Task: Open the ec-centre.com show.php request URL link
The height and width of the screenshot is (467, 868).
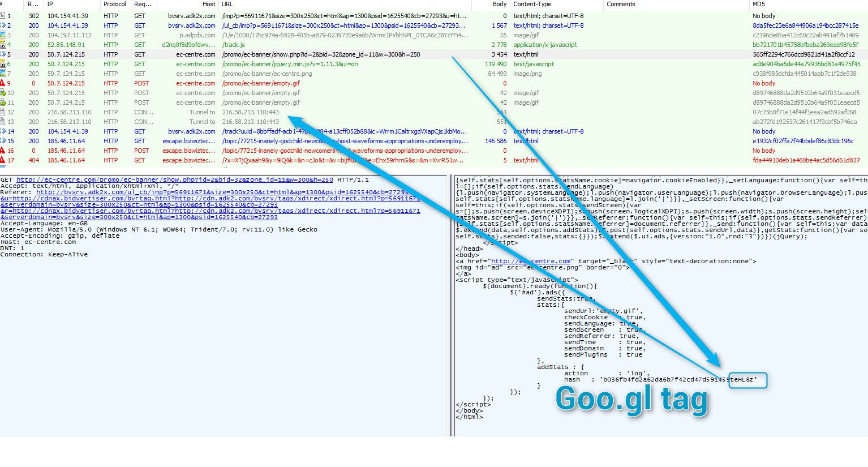Action: tap(175, 179)
